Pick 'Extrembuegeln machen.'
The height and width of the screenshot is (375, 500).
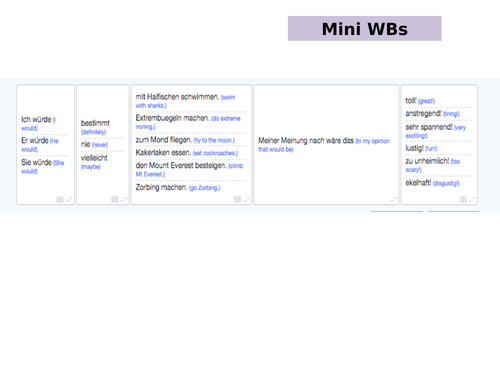173,118
